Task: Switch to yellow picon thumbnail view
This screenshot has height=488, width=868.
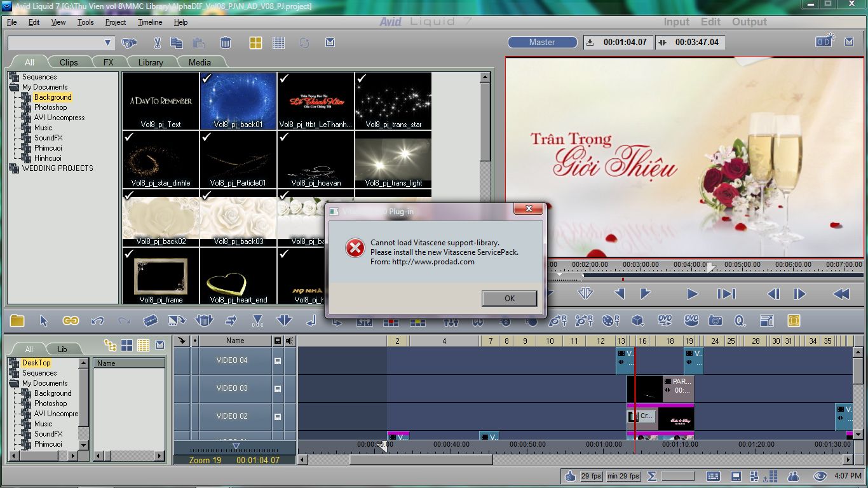Action: 255,43
